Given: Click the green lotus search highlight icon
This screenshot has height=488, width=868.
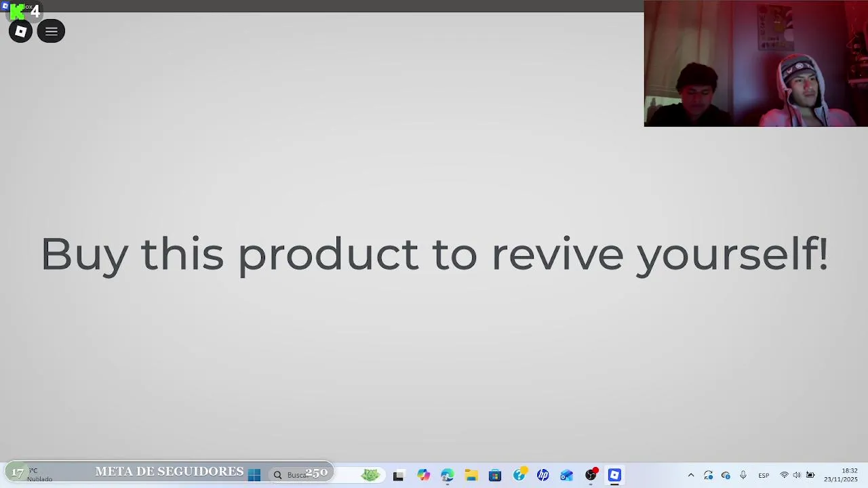Looking at the screenshot, I should (370, 475).
